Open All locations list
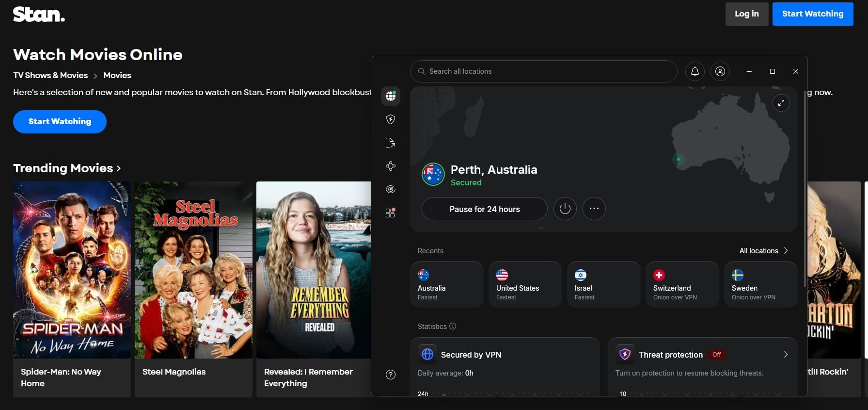 tap(764, 251)
